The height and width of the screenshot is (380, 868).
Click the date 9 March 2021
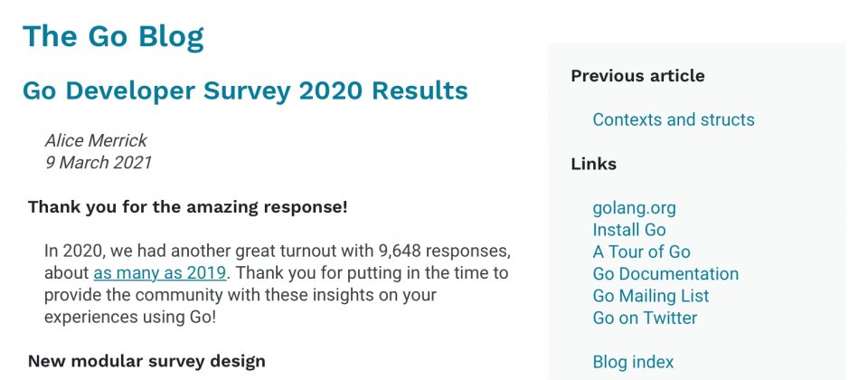tap(98, 163)
